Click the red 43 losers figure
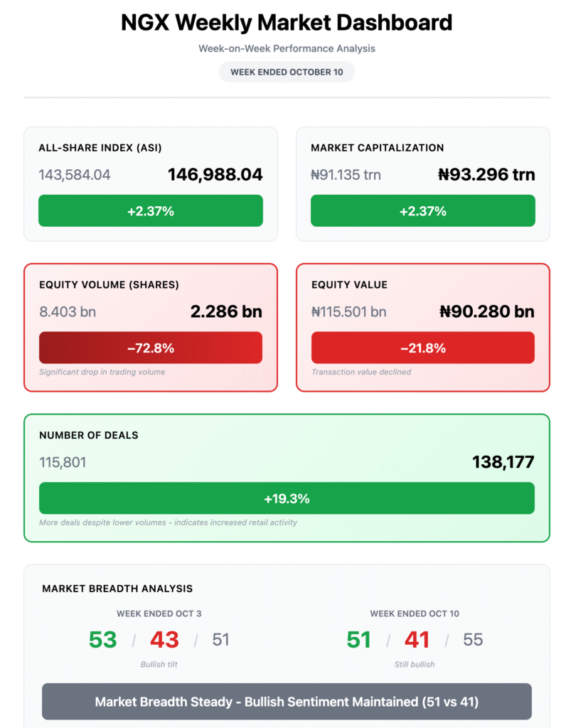 click(x=164, y=640)
